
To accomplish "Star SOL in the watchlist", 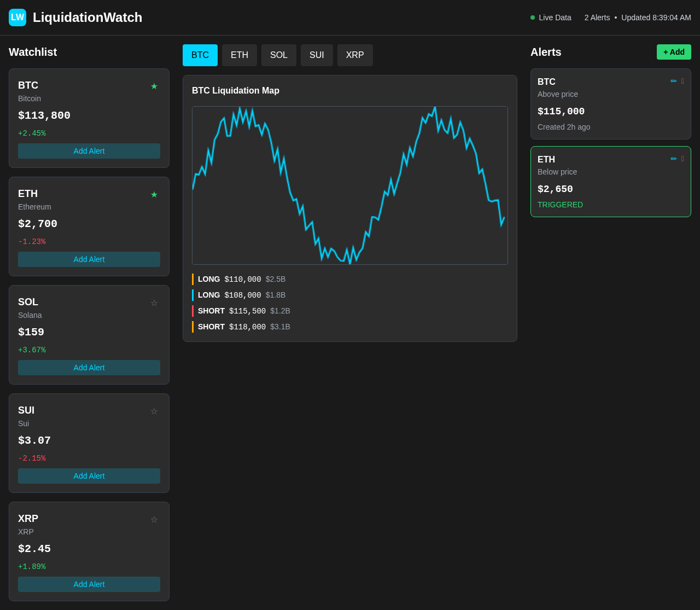I will [x=154, y=303].
